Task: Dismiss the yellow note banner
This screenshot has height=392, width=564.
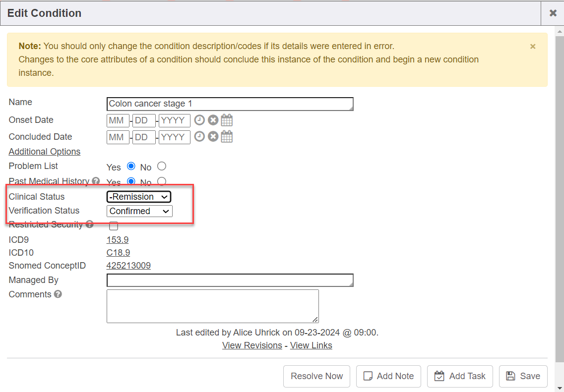Action: point(533,47)
